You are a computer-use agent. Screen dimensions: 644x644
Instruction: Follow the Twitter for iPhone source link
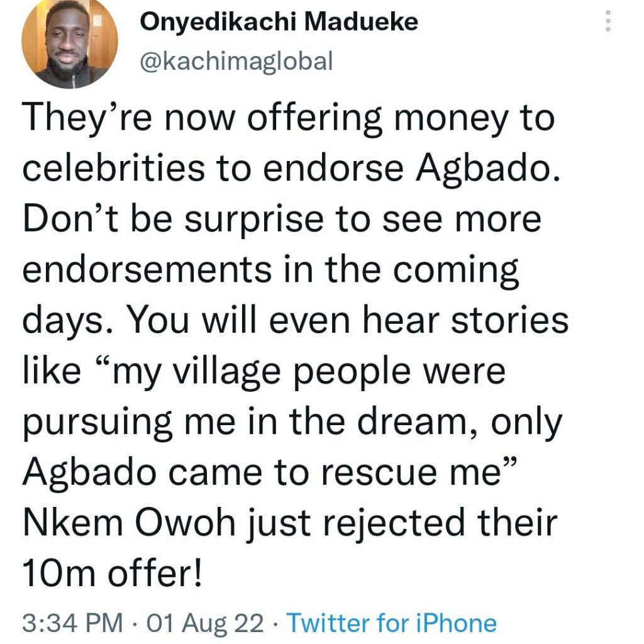[391, 623]
